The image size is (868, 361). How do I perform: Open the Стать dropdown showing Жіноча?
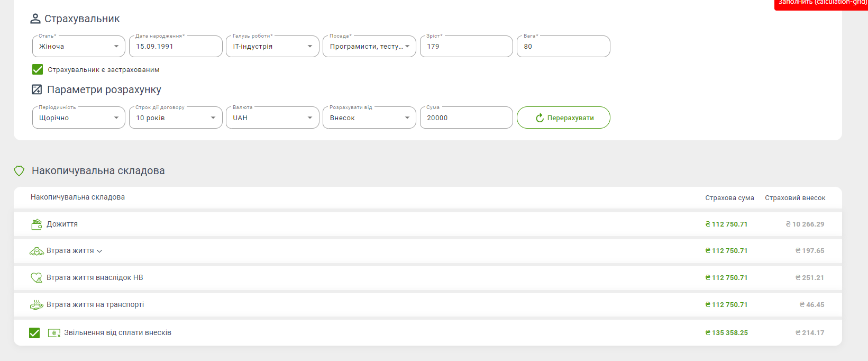click(78, 47)
